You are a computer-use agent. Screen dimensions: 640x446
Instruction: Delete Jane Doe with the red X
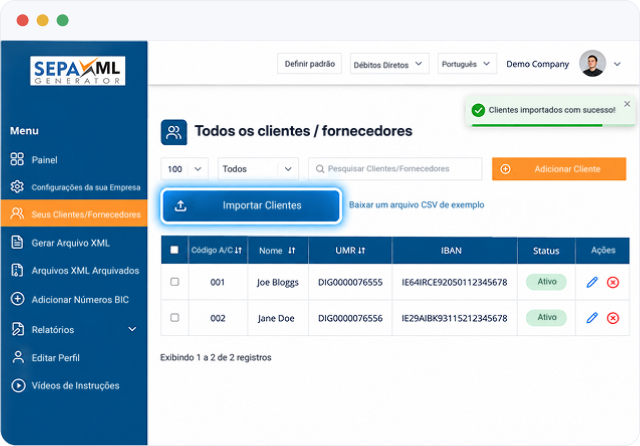pos(613,318)
